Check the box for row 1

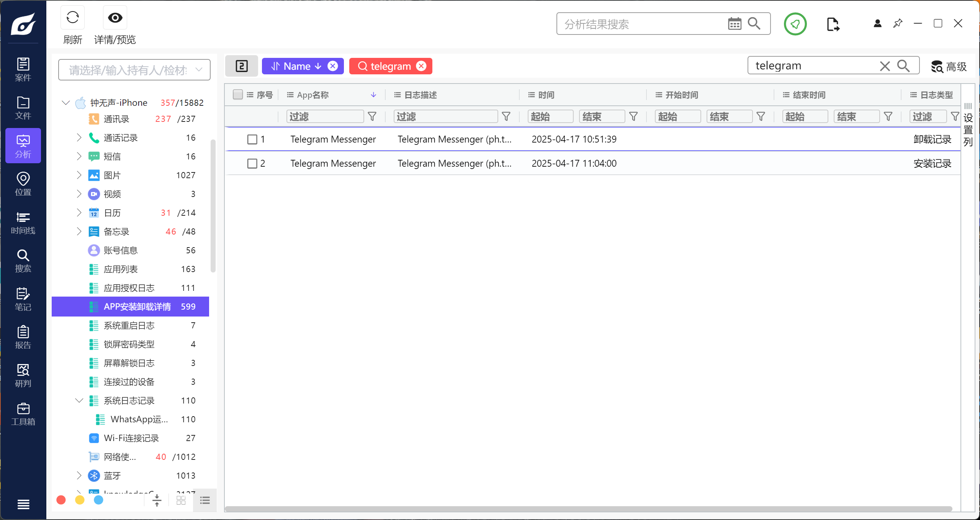coord(252,139)
